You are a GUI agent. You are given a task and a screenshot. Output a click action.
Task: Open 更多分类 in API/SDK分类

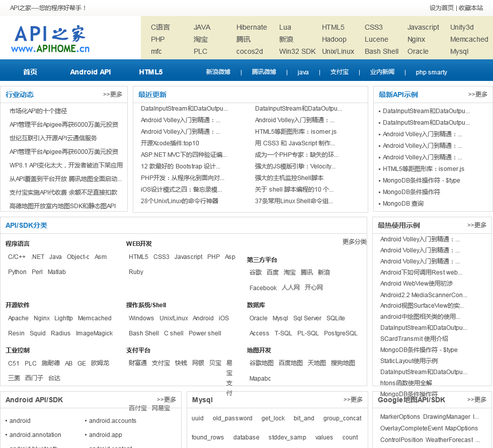click(x=354, y=241)
